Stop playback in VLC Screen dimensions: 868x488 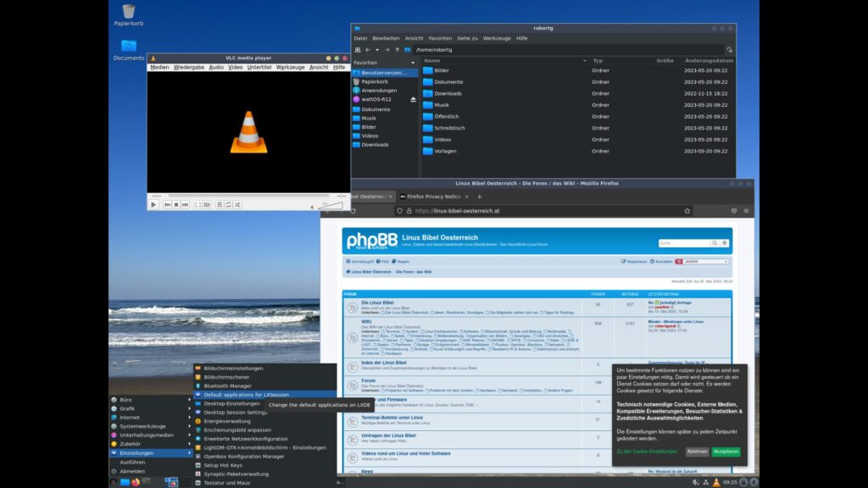coord(176,205)
